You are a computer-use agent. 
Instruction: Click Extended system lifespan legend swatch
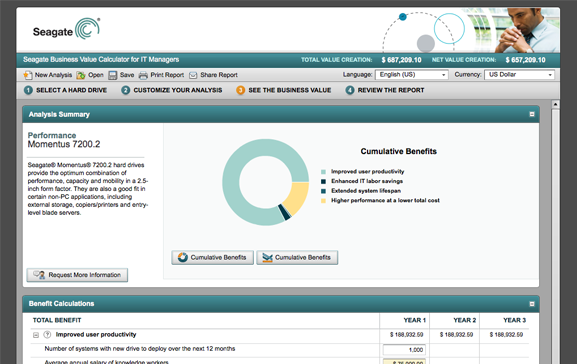(323, 191)
